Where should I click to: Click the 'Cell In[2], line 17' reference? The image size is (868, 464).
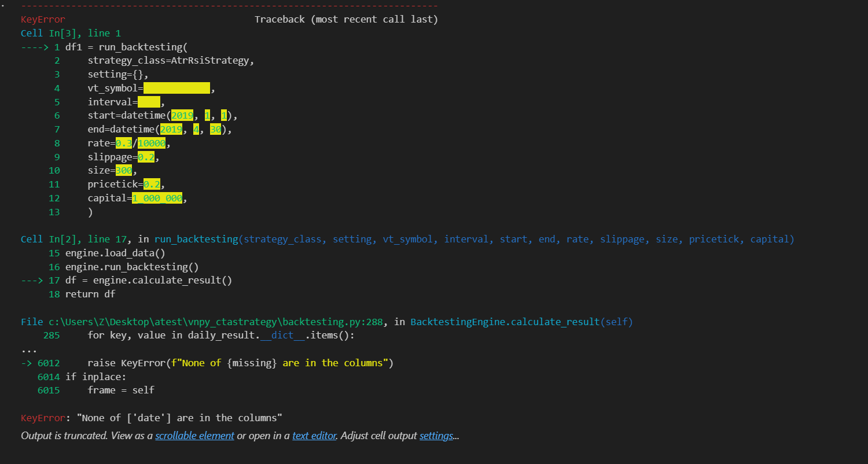pyautogui.click(x=73, y=239)
